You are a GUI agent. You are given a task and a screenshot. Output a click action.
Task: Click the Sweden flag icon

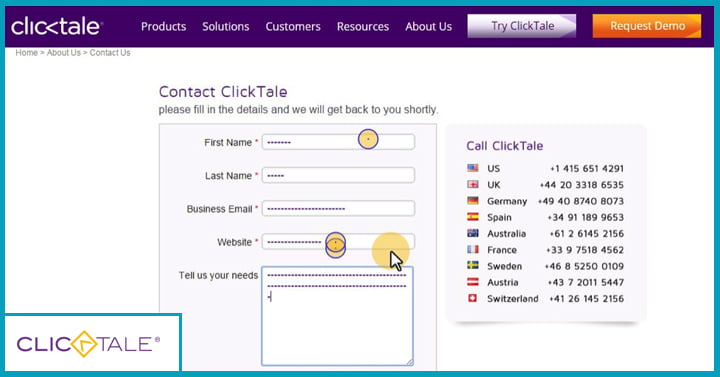click(472, 265)
